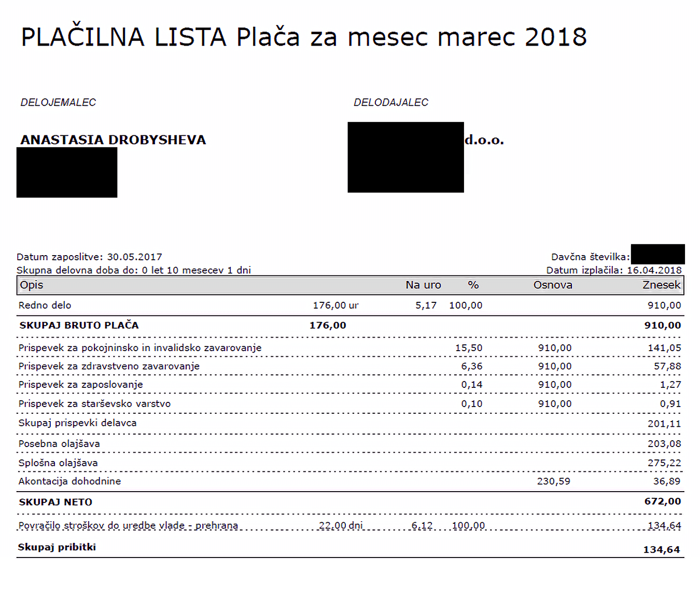Select 'SKUPAJ BRUTO PLAČA' label
700x600 pixels.
(79, 325)
